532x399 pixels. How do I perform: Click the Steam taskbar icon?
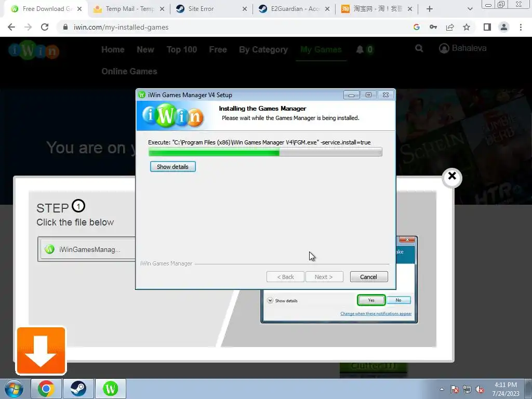click(78, 389)
